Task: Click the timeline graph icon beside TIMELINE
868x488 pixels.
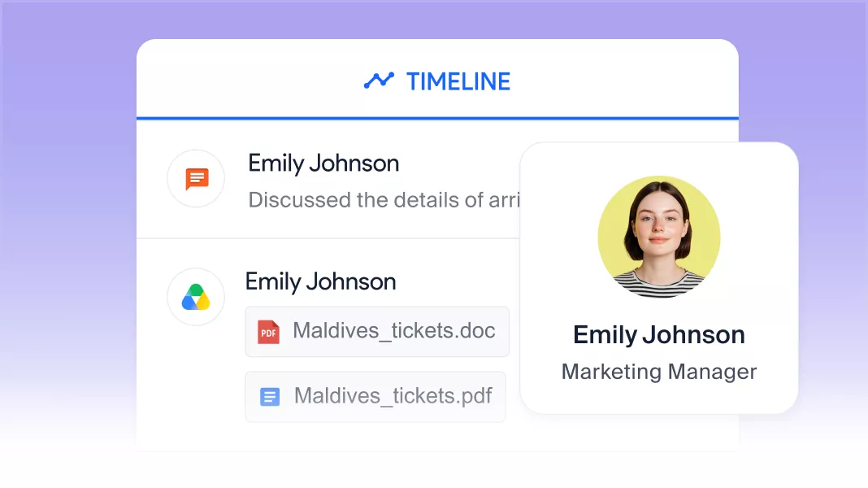Action: 379,81
